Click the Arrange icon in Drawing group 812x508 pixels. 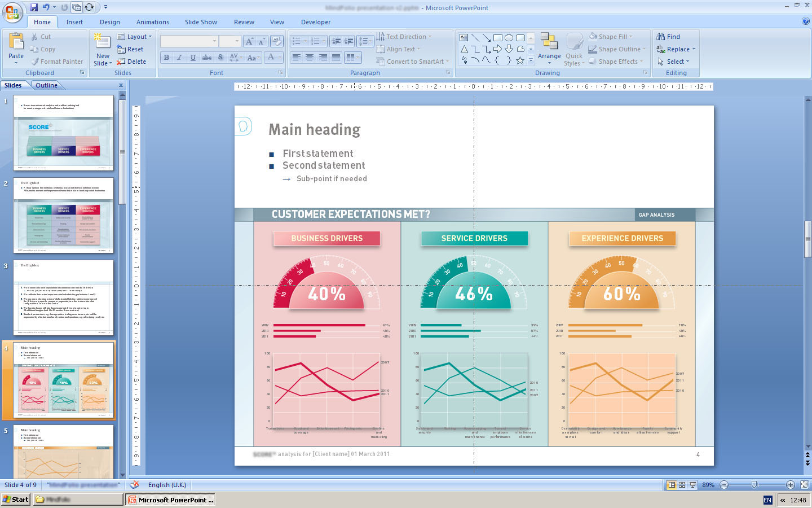(x=549, y=42)
